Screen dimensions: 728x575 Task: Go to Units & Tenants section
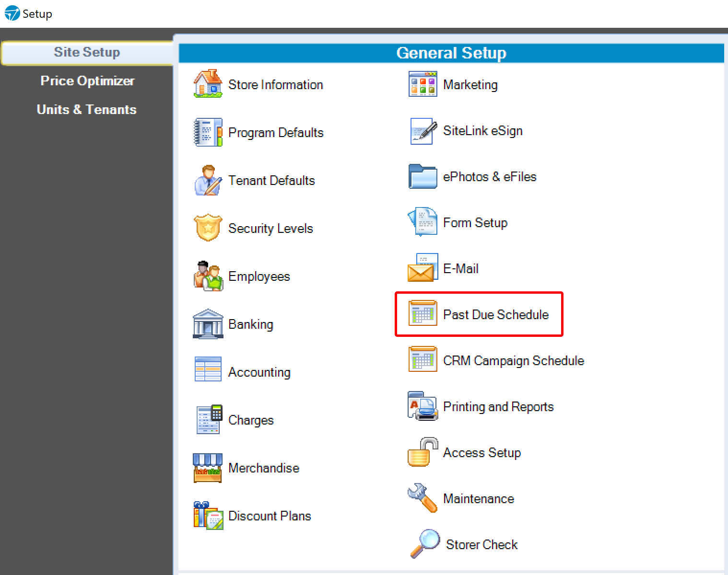(x=87, y=110)
